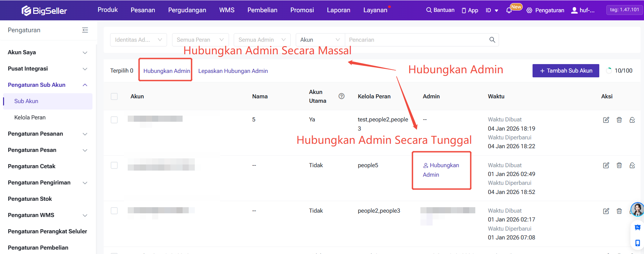Screen dimensions: 644x254
Task: Open the Semua Peran dropdown
Action: pos(200,40)
